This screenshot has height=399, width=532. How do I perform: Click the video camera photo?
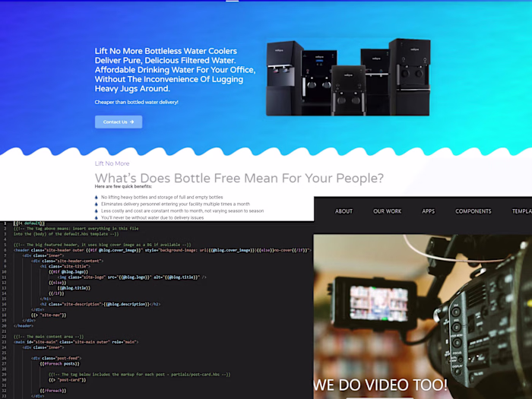pos(423,316)
